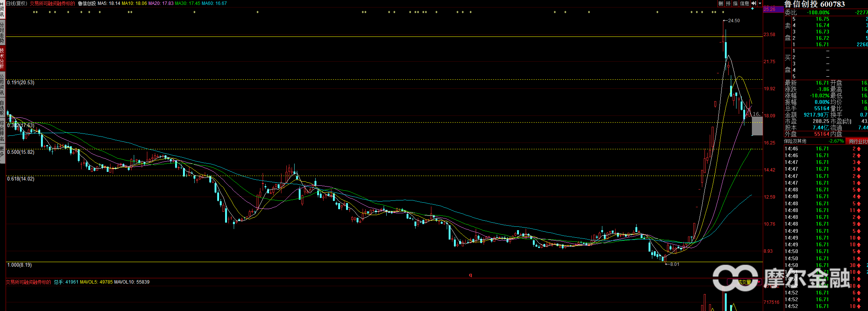Click the sell level 3 price 16.73

pos(822,32)
